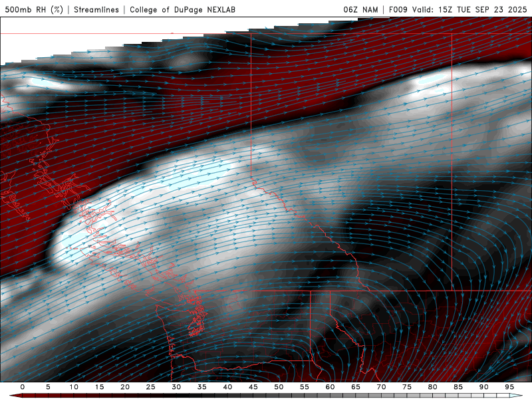Click the "70" label on the color scale
The width and height of the screenshot is (532, 399).
[381, 387]
